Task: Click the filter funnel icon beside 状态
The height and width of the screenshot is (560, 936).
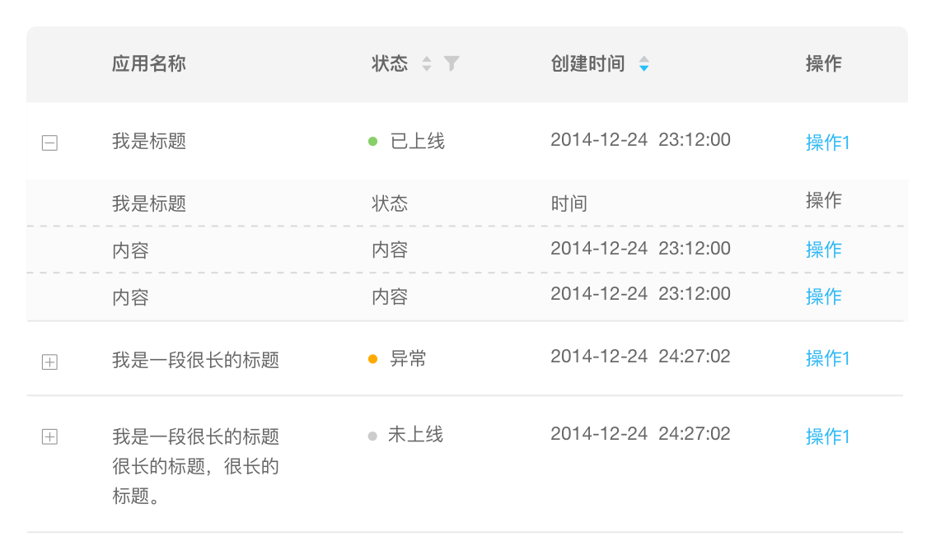Action: 452,63
